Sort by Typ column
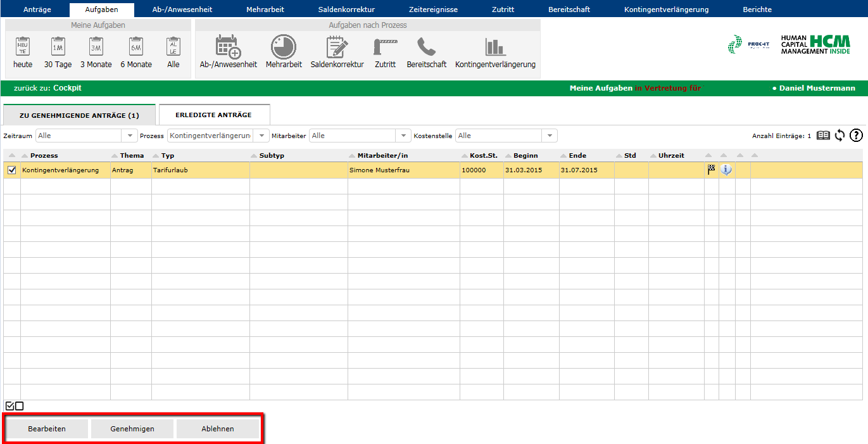Image resolution: width=868 pixels, height=444 pixels. click(167, 155)
